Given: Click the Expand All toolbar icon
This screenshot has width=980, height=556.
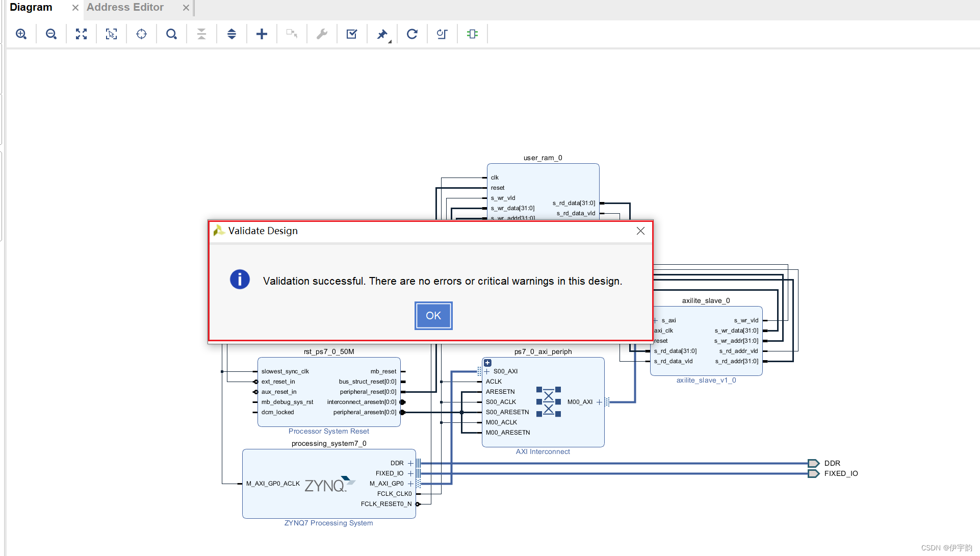Looking at the screenshot, I should [231, 34].
